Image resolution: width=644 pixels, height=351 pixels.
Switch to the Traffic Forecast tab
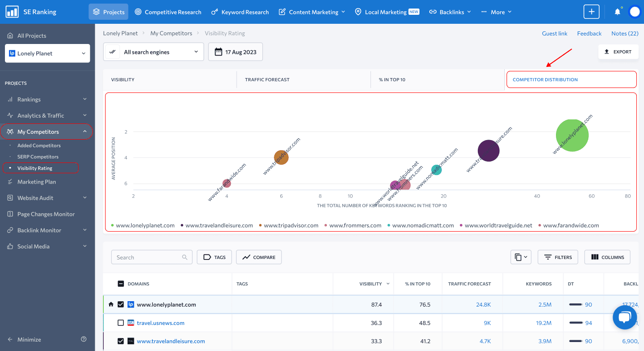point(303,79)
